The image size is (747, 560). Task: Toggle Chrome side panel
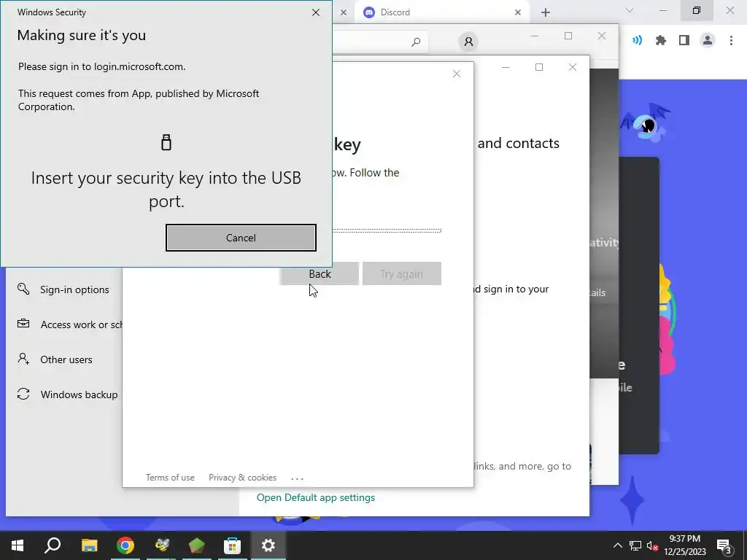[684, 41]
